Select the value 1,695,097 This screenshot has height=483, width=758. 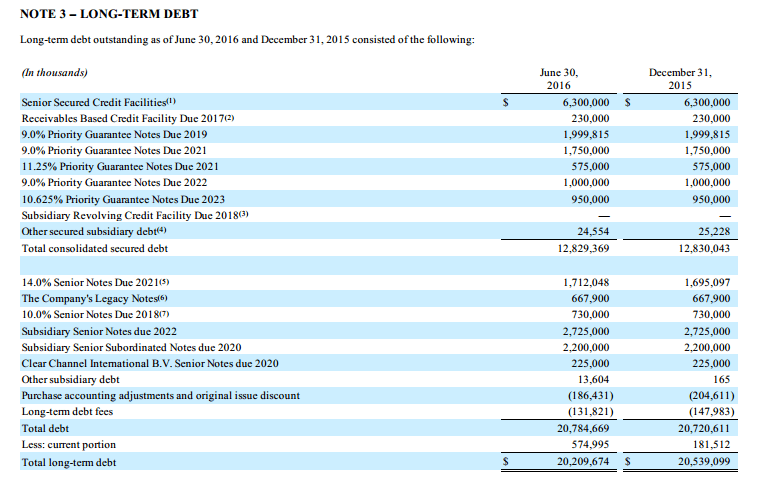click(707, 282)
